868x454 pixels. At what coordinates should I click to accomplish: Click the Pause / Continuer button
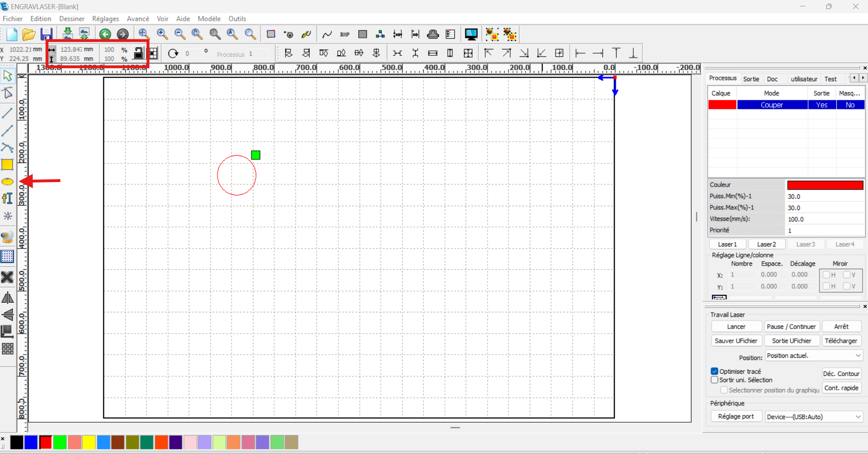[x=791, y=326]
